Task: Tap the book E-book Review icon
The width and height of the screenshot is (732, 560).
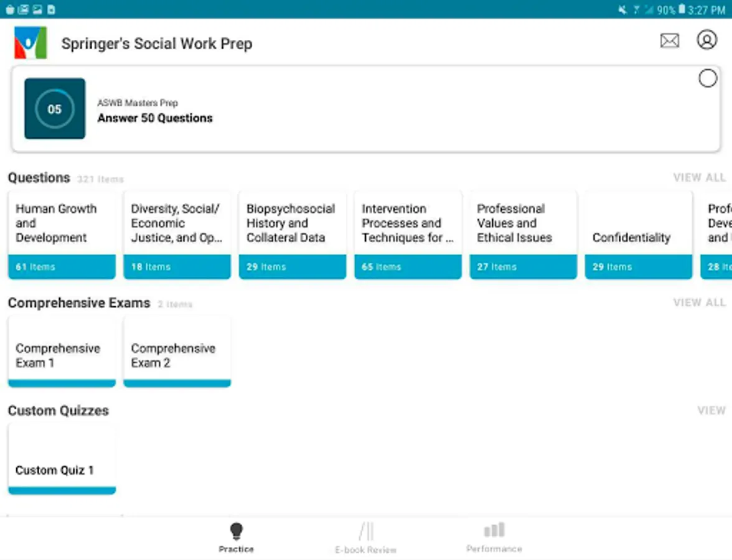Action: 367,531
